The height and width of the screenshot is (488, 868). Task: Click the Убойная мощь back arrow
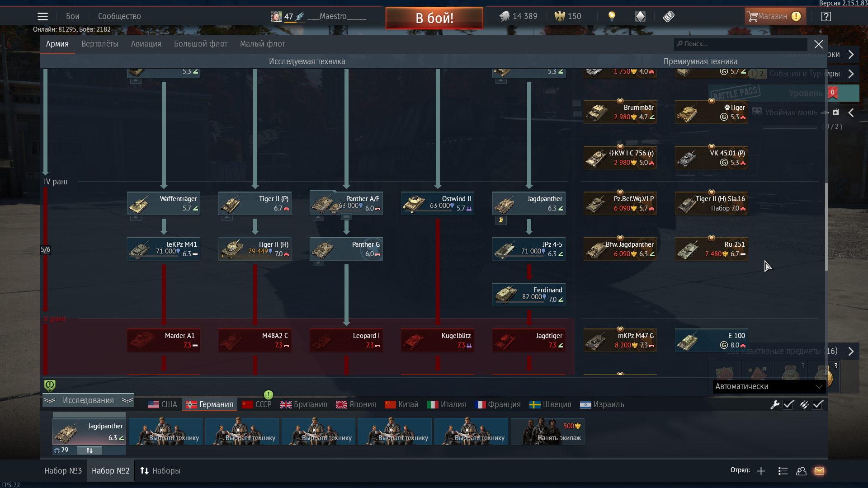tap(851, 113)
